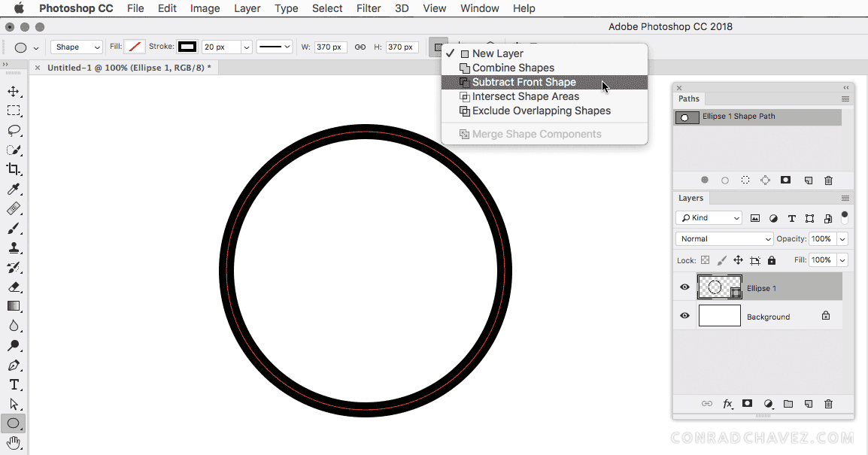
Task: Toggle link width and height
Action: [x=360, y=47]
